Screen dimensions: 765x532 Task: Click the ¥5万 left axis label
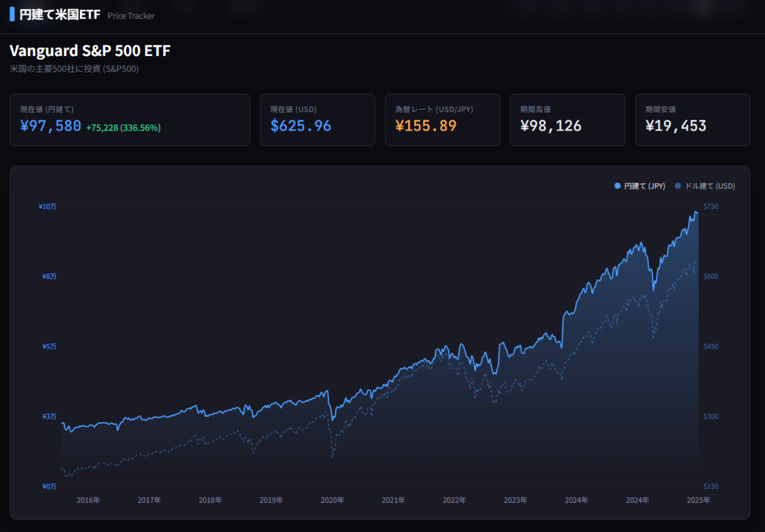[x=48, y=347]
